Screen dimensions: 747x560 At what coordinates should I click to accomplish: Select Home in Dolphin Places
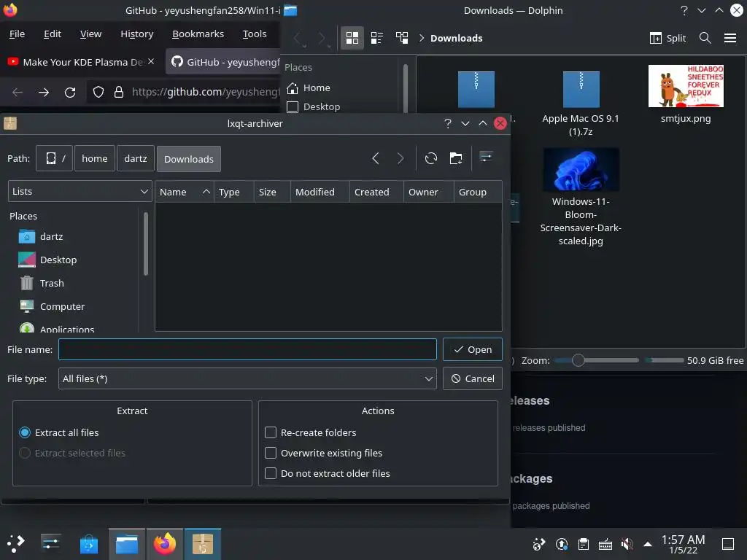pyautogui.click(x=309, y=88)
